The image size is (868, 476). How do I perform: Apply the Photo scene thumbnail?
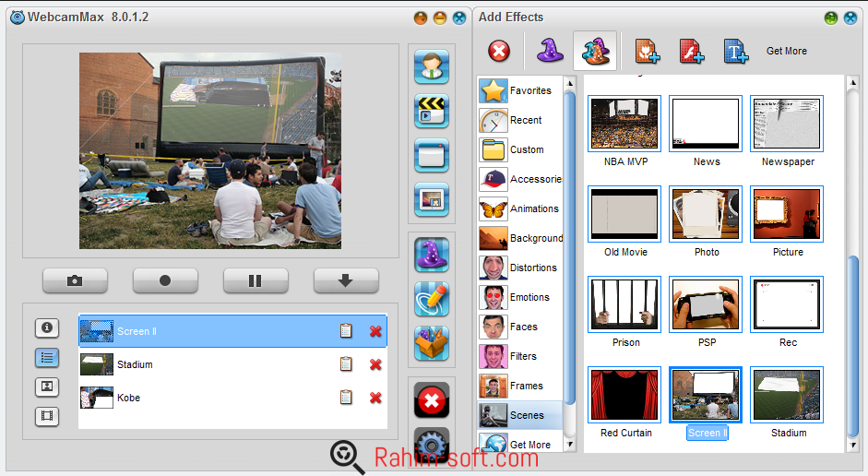tap(706, 214)
